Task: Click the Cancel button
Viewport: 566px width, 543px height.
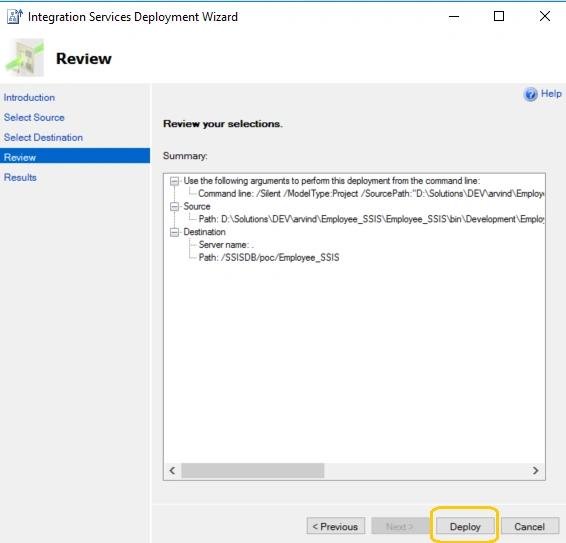Action: point(530,527)
